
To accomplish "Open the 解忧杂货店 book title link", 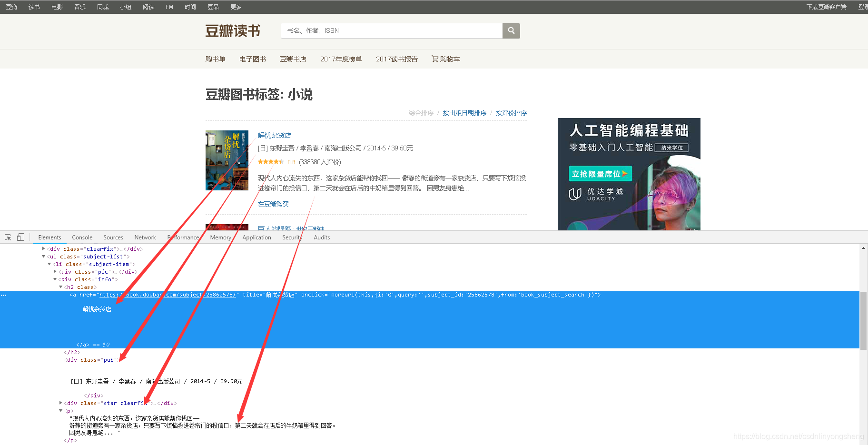I will click(275, 135).
